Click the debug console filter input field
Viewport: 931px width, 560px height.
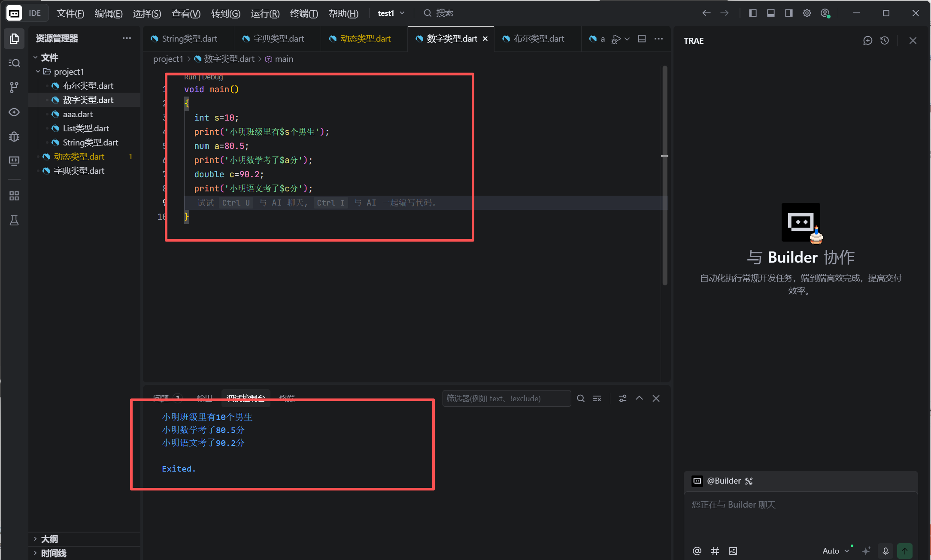click(x=506, y=399)
